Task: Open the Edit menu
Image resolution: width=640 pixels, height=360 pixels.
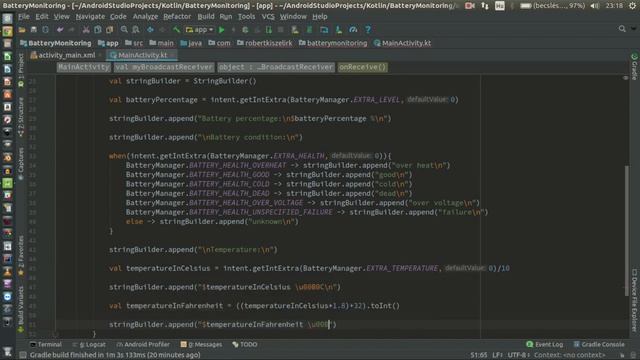Action: coord(42,16)
